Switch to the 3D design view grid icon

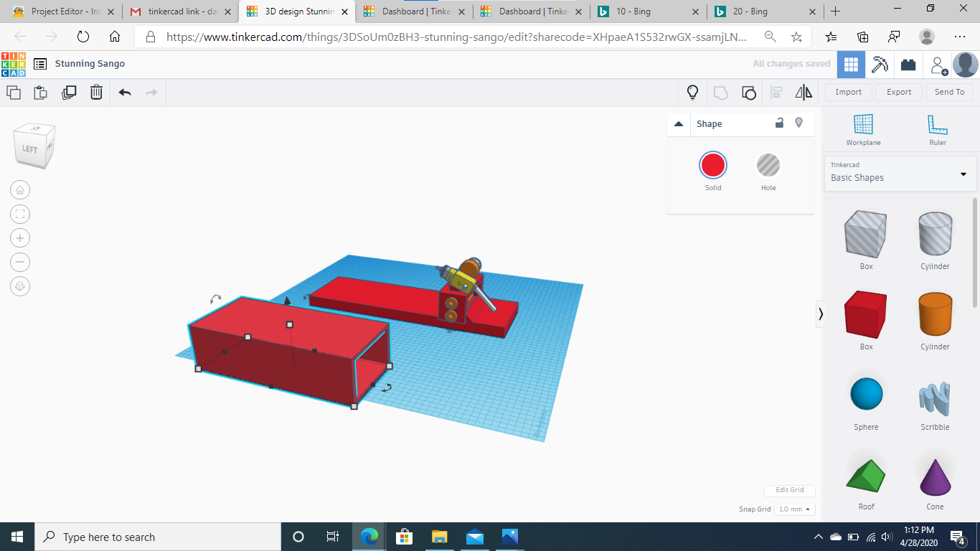pyautogui.click(x=851, y=65)
